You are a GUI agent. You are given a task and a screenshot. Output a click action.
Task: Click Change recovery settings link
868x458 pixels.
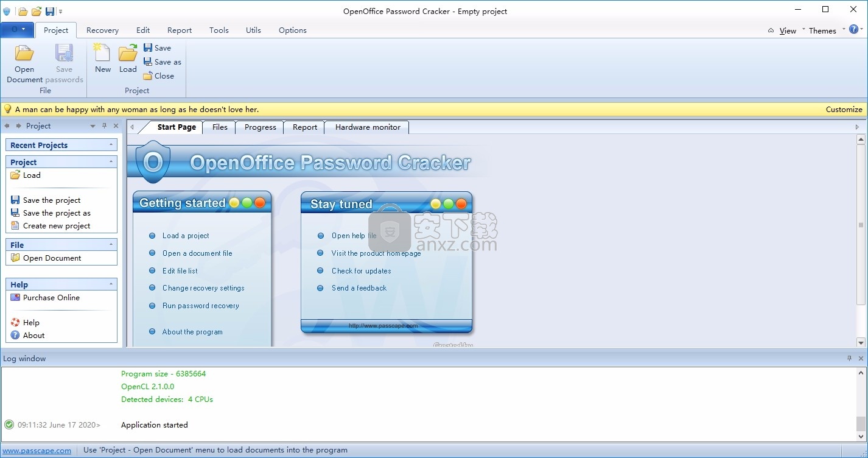[203, 288]
